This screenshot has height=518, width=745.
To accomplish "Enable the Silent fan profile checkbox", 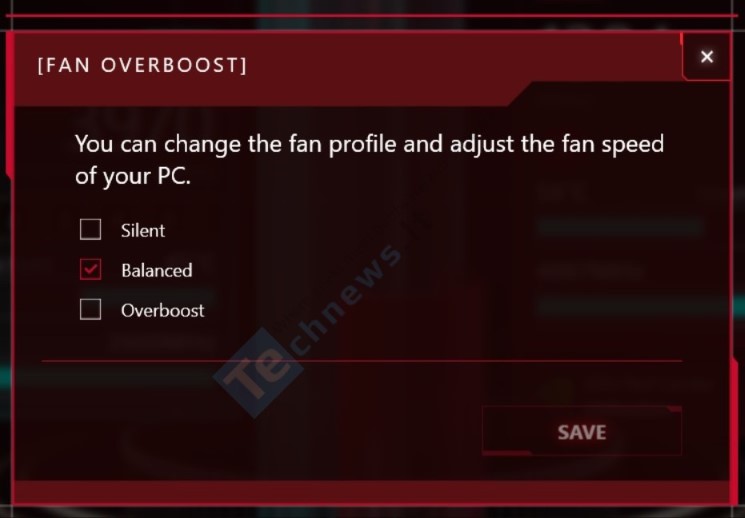I will [90, 230].
